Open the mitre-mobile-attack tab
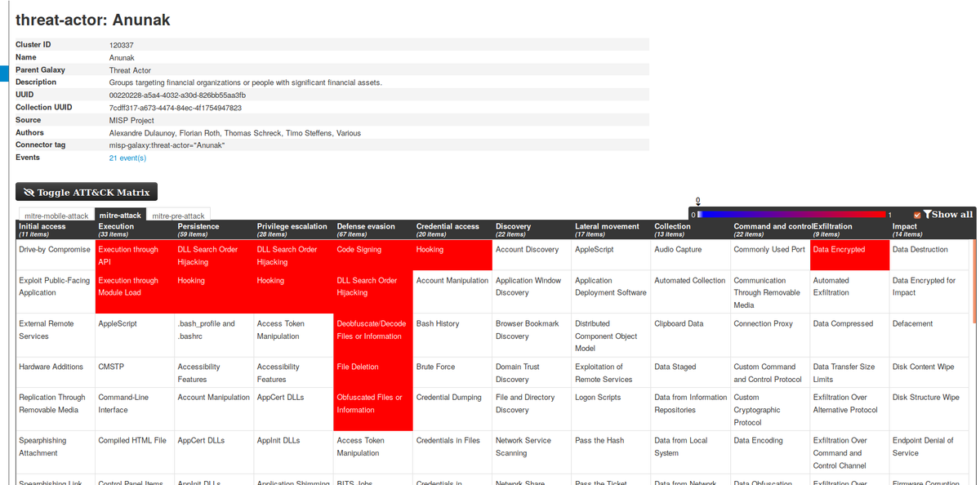The image size is (980, 485). [x=56, y=216]
